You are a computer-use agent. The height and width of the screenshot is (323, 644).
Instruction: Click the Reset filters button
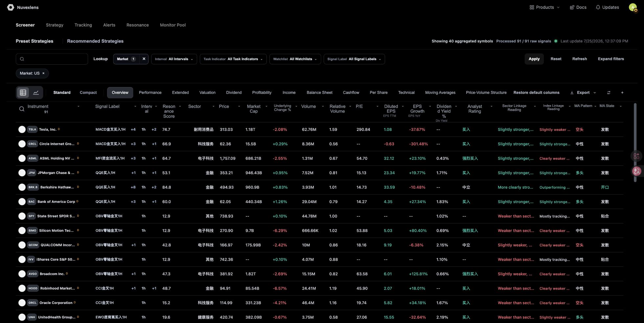pyautogui.click(x=556, y=59)
